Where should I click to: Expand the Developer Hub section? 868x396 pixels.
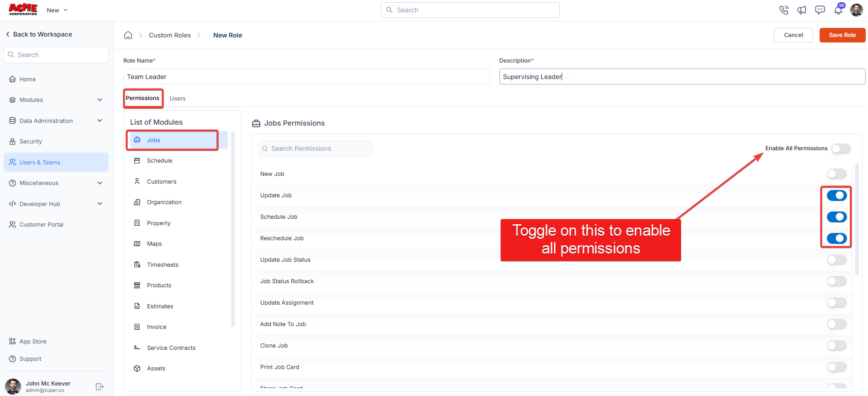tap(56, 204)
